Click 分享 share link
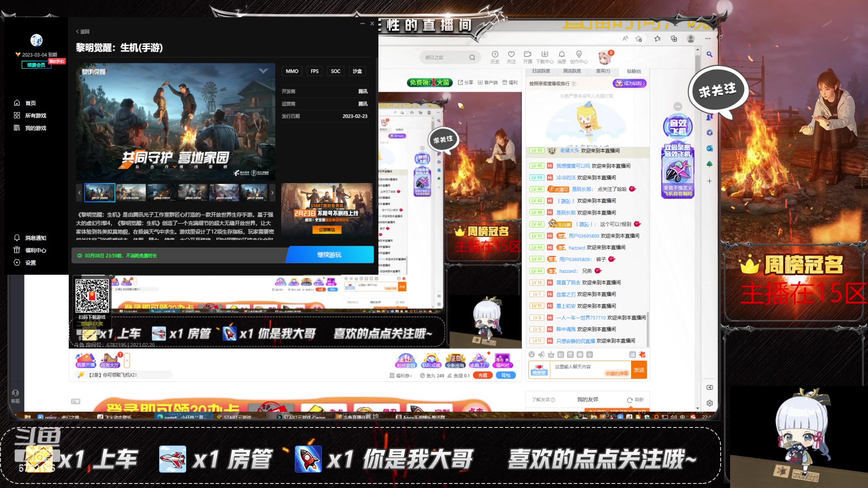Screen dimensions: 868x488 point(466,82)
